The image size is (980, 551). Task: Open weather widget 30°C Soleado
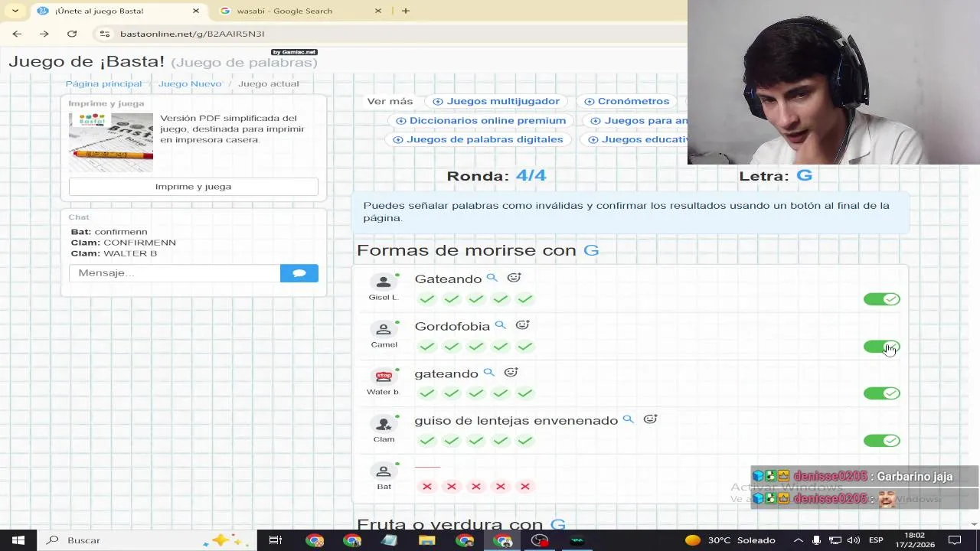point(730,540)
